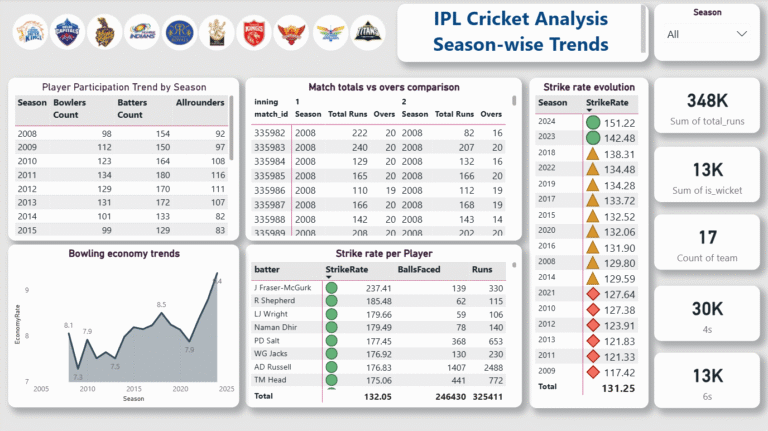Image resolution: width=768 pixels, height=431 pixels.
Task: Click the green circle for season 2023
Action: [593, 138]
